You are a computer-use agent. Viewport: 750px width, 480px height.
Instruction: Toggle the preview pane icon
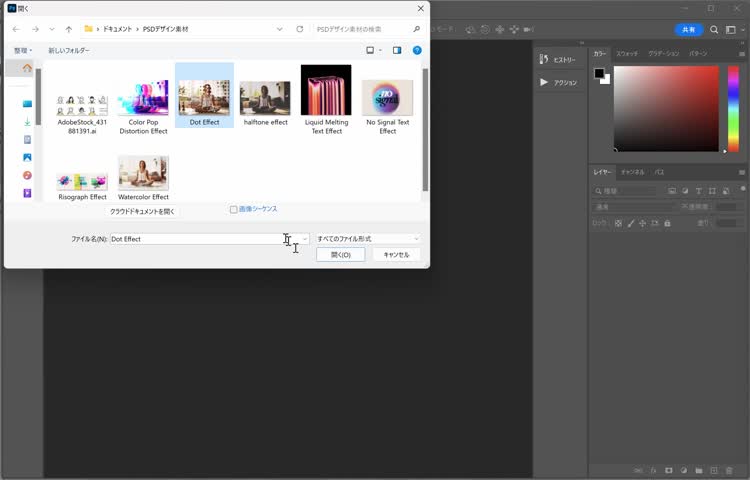397,50
